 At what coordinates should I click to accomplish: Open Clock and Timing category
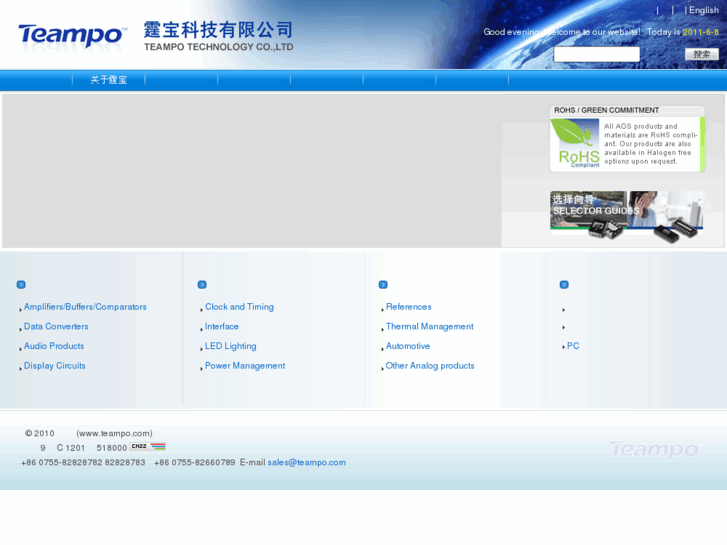tap(239, 307)
